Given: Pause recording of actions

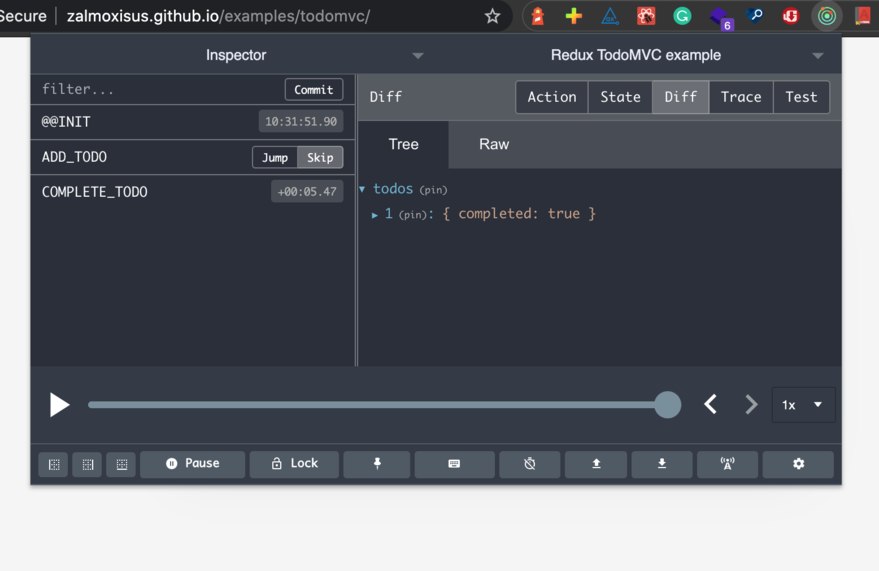Looking at the screenshot, I should pos(192,464).
